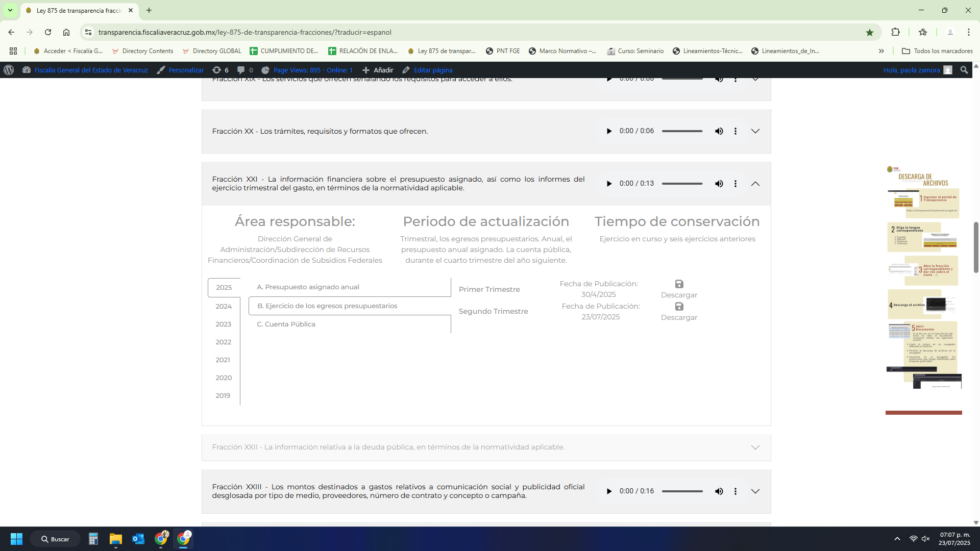The width and height of the screenshot is (980, 551).
Task: Mute the Fracción XXI audio player
Action: click(719, 184)
